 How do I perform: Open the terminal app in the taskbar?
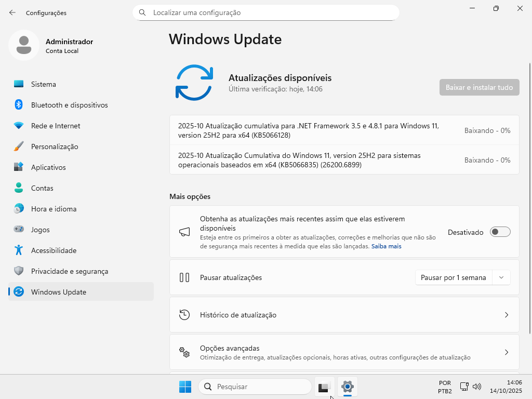click(324, 387)
